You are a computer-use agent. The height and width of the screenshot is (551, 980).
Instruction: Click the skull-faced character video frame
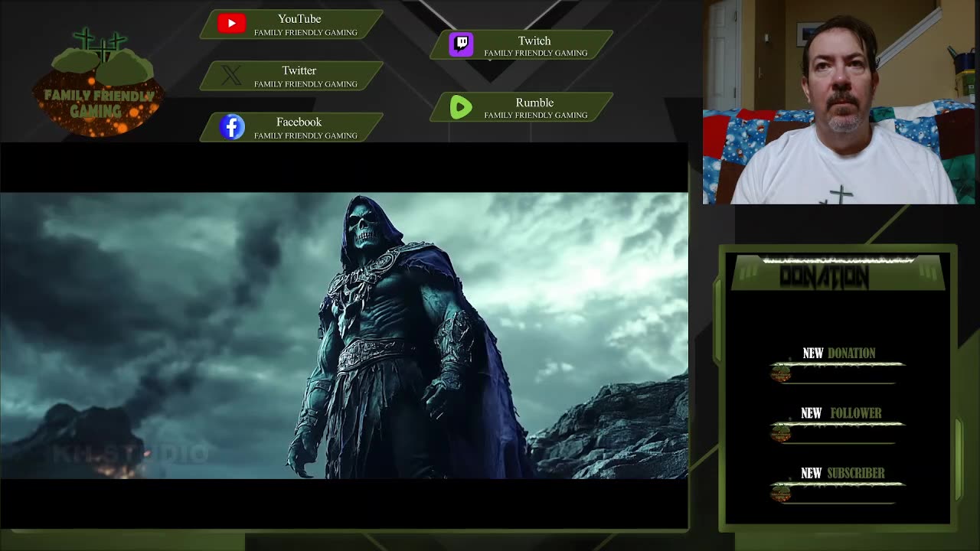coord(344,335)
